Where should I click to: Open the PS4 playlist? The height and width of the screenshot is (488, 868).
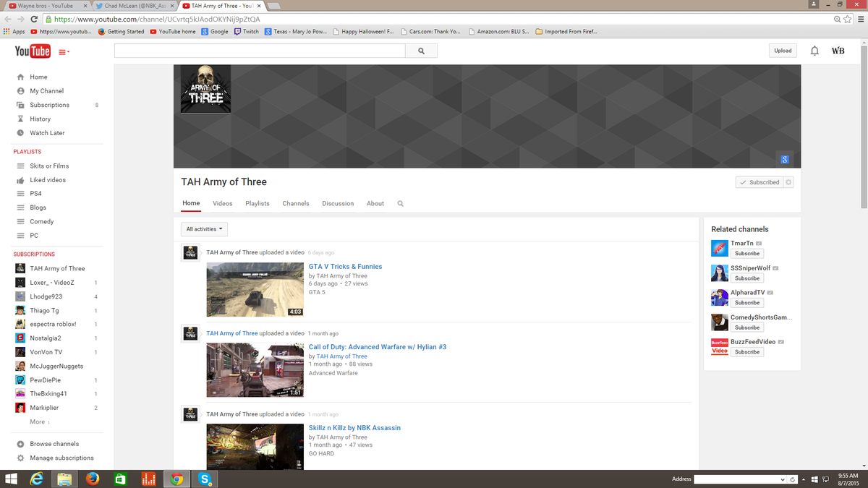click(x=35, y=194)
